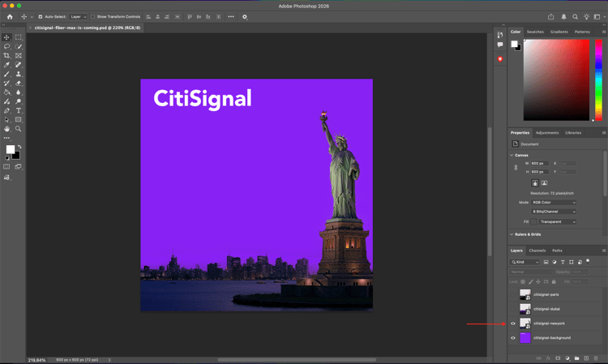Screen dimensions: 608x364
Task: Click the hue spectrum slider
Action: 599,79
